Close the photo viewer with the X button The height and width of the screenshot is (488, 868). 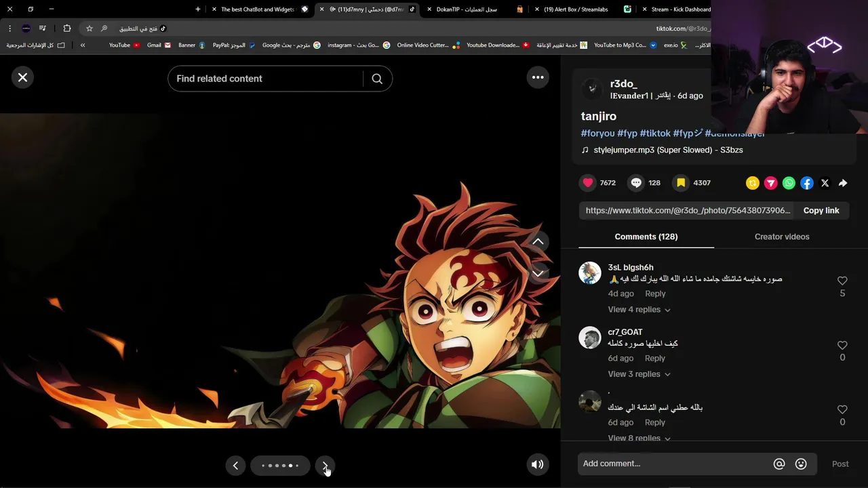[22, 77]
